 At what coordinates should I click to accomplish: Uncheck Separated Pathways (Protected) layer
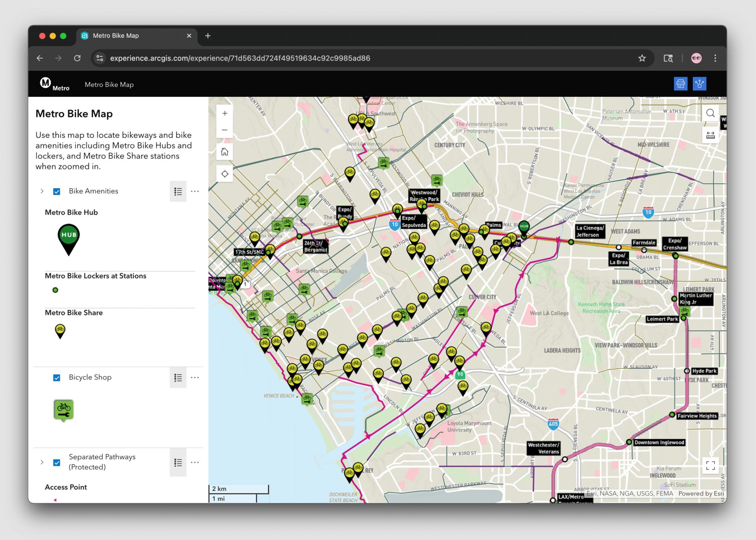(57, 462)
